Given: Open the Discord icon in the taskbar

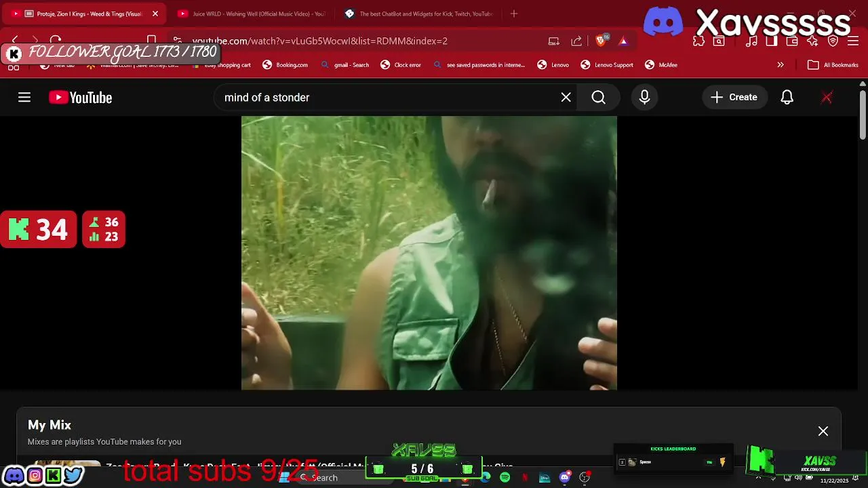Looking at the screenshot, I should pos(564,478).
